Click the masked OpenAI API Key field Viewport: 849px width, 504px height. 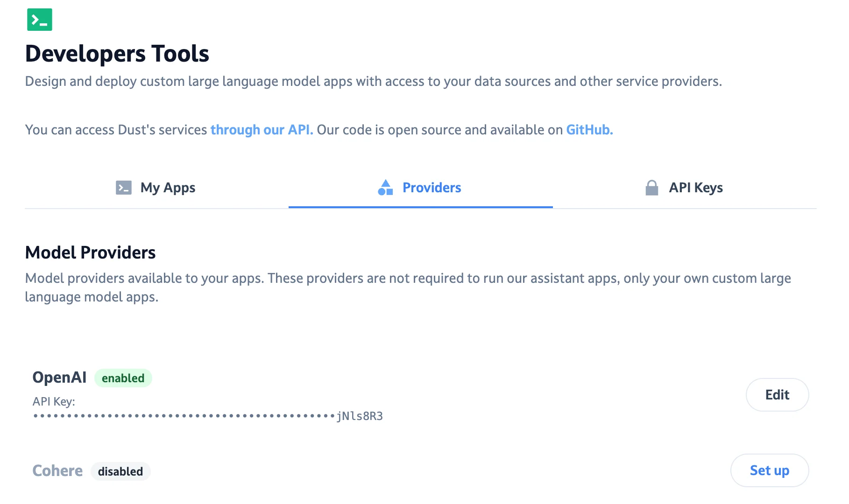182,416
